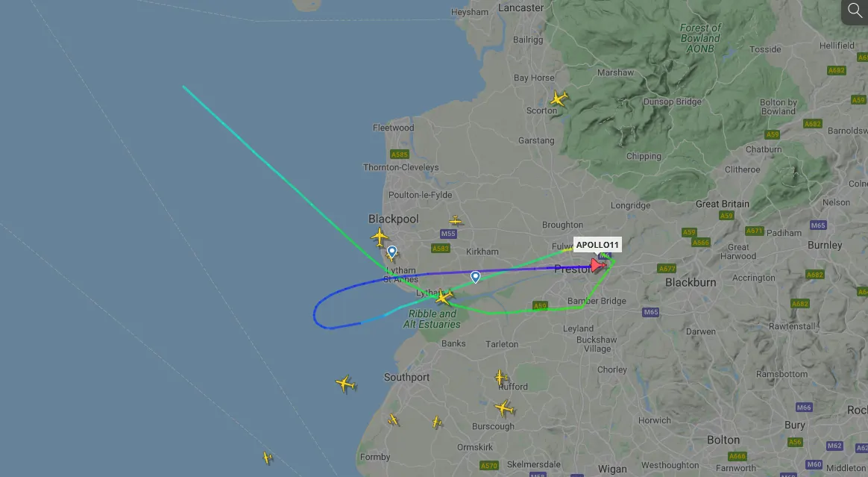Select the aircraft northwest of Ormskirk
The height and width of the screenshot is (477, 868).
click(437, 423)
